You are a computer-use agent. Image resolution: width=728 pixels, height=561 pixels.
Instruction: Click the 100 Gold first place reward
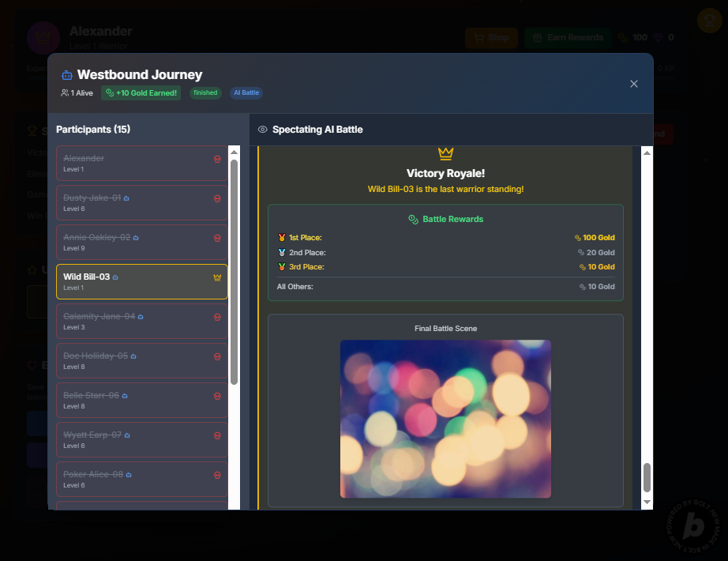pyautogui.click(x=595, y=238)
